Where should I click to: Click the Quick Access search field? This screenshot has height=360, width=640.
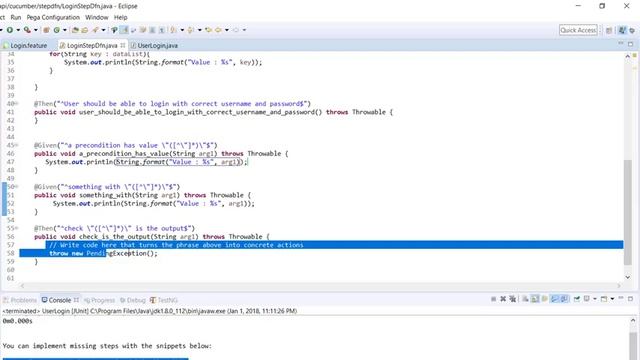pyautogui.click(x=578, y=30)
